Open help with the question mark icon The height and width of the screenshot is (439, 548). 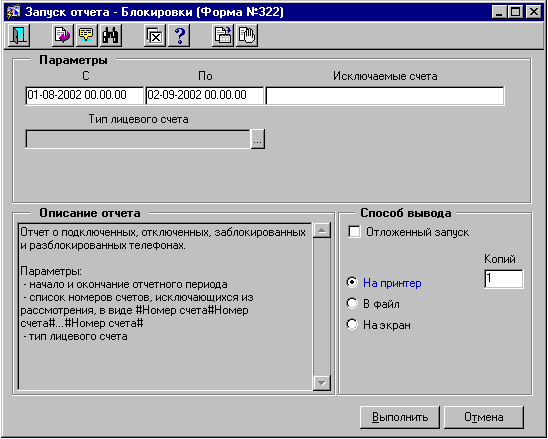[179, 35]
